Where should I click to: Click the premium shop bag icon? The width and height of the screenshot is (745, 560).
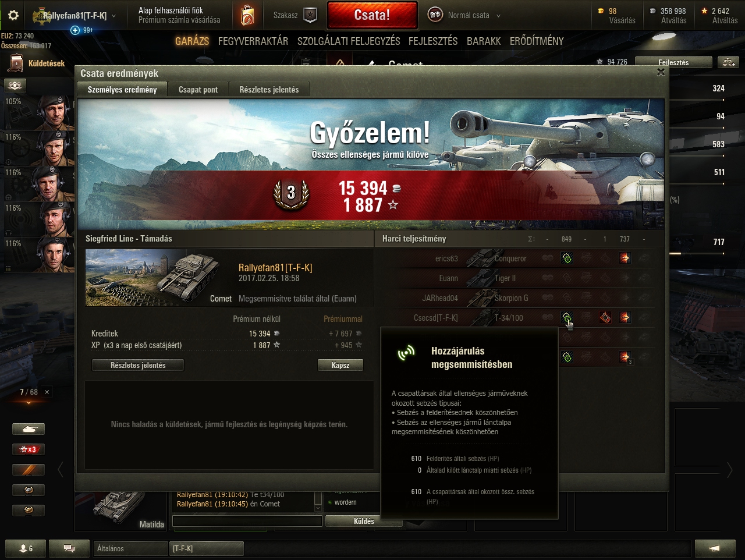pyautogui.click(x=247, y=15)
